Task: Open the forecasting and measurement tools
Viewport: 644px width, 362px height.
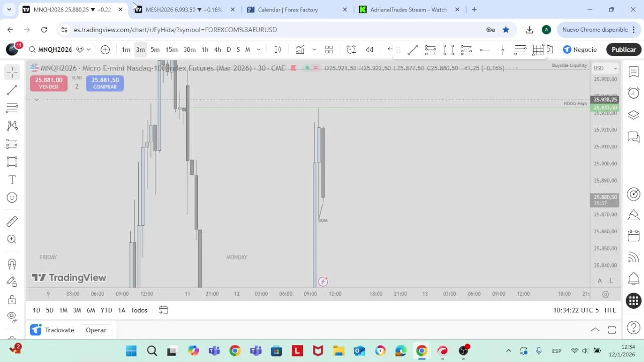Action: [x=12, y=144]
